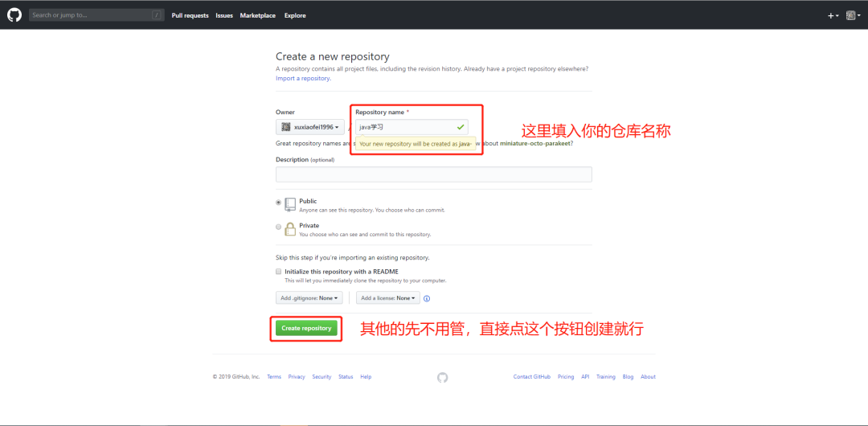Open the Help footer link
868x426 pixels.
pyautogui.click(x=366, y=377)
